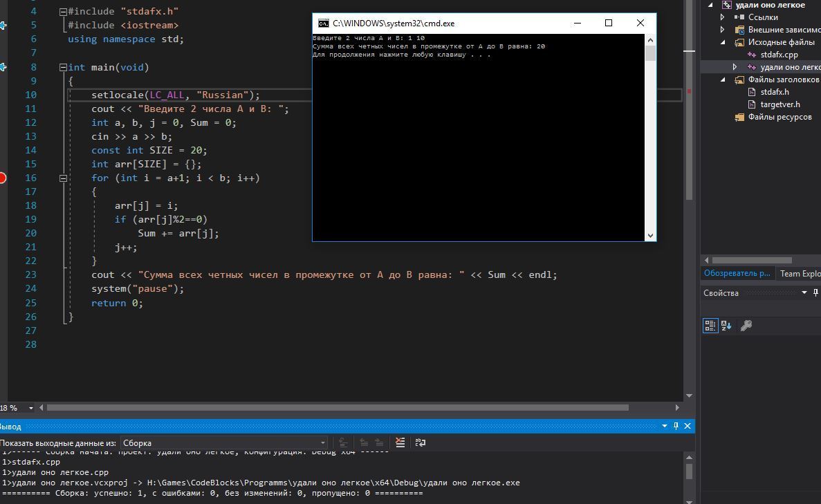Click the editor horizontal scrollbar right arrow

(677, 408)
